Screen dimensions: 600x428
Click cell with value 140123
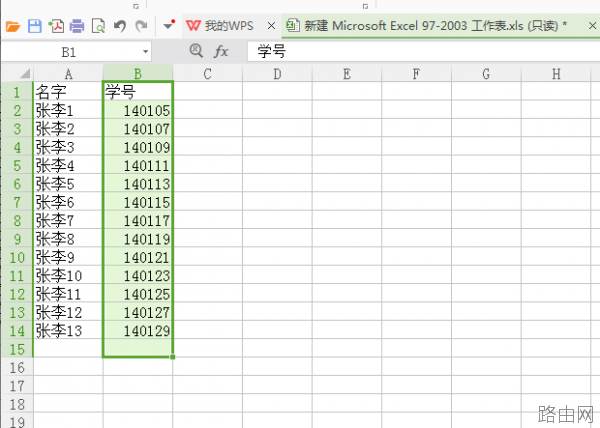tap(138, 276)
